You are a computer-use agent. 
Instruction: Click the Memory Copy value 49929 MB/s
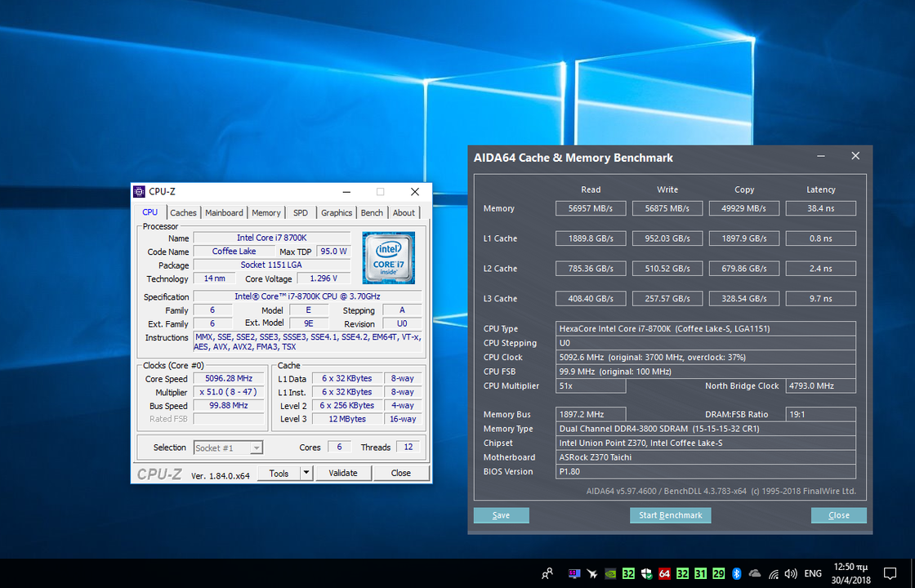(744, 208)
